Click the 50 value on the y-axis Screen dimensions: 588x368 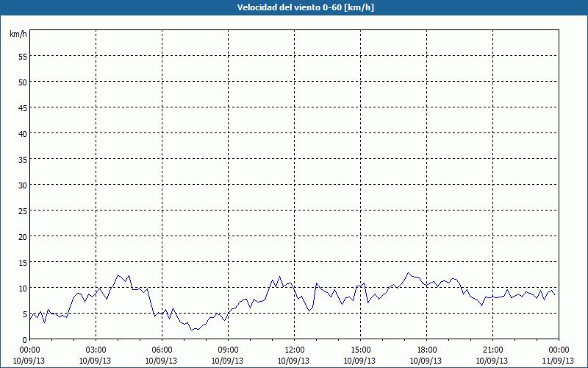(23, 82)
